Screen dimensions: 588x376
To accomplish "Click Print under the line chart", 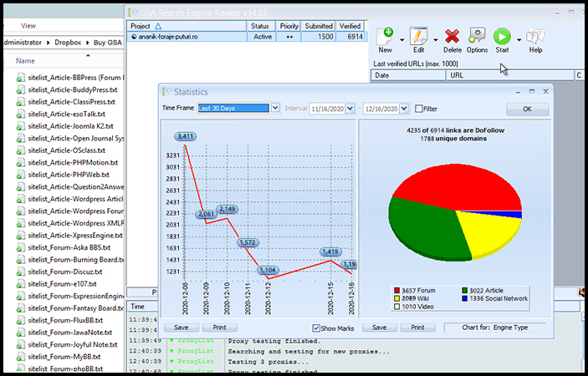I will coord(219,328).
